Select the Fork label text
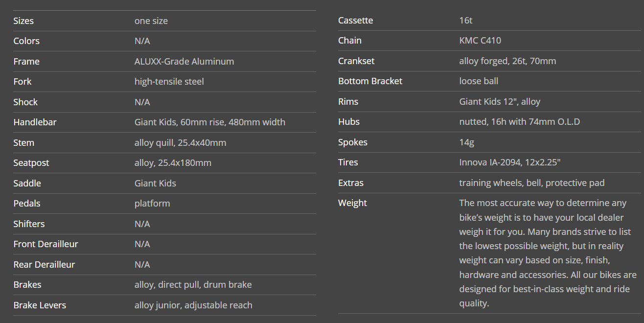The image size is (644, 323). pyautogui.click(x=23, y=82)
